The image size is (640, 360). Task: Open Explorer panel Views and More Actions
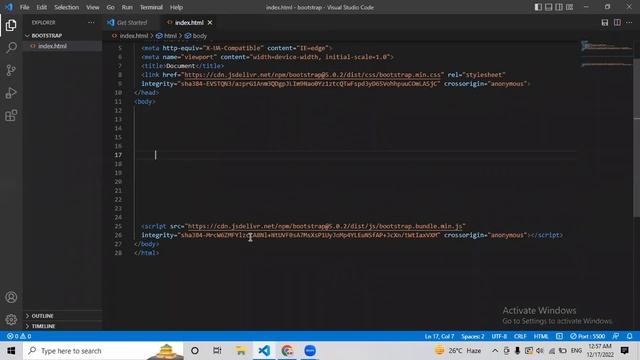point(91,22)
